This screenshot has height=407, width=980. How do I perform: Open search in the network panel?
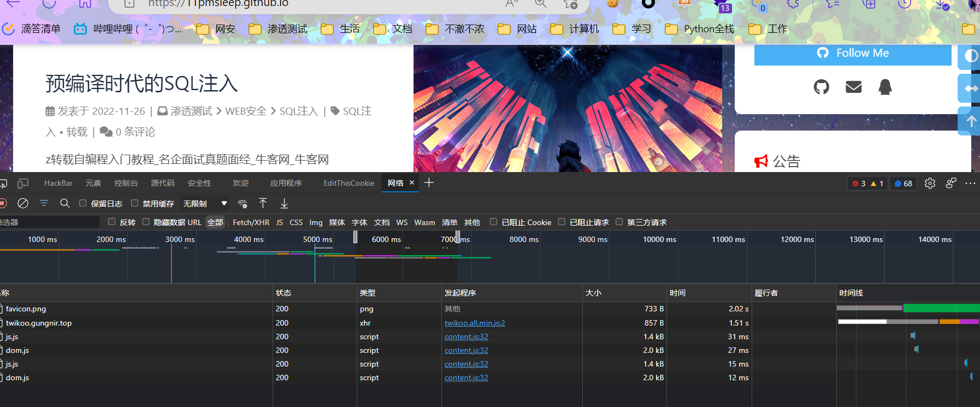pos(64,203)
